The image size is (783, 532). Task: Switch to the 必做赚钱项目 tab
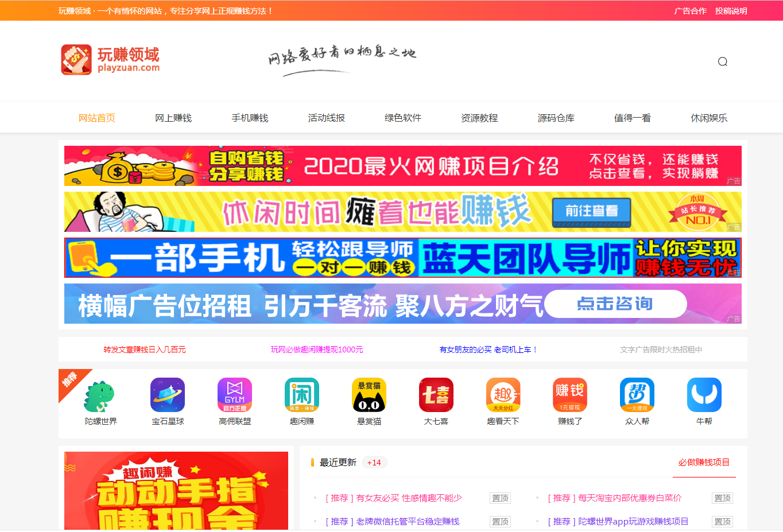click(704, 463)
